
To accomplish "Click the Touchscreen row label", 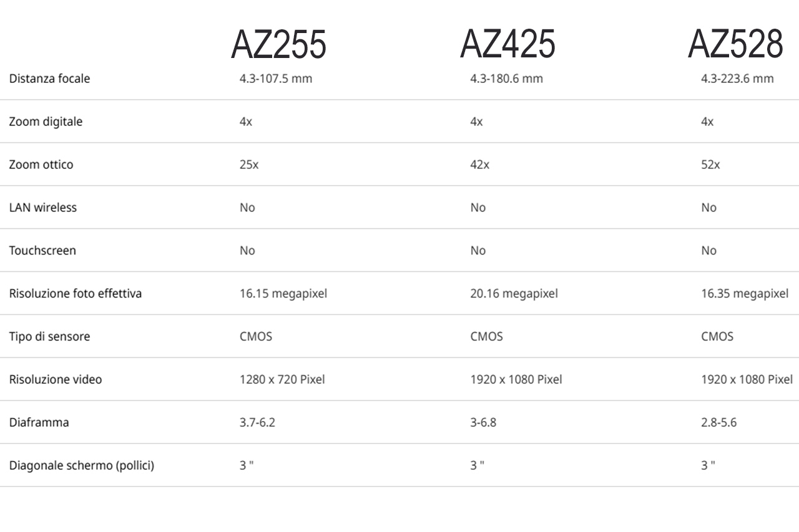I will [42, 250].
